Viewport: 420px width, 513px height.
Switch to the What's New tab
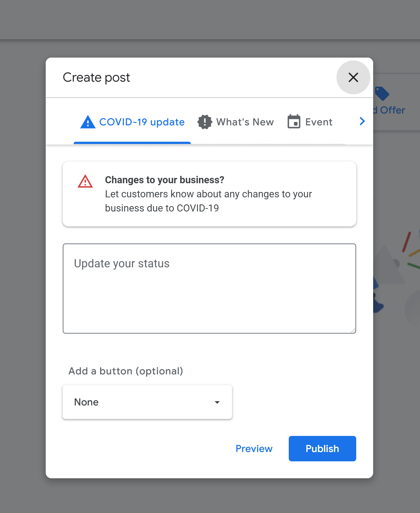(235, 122)
